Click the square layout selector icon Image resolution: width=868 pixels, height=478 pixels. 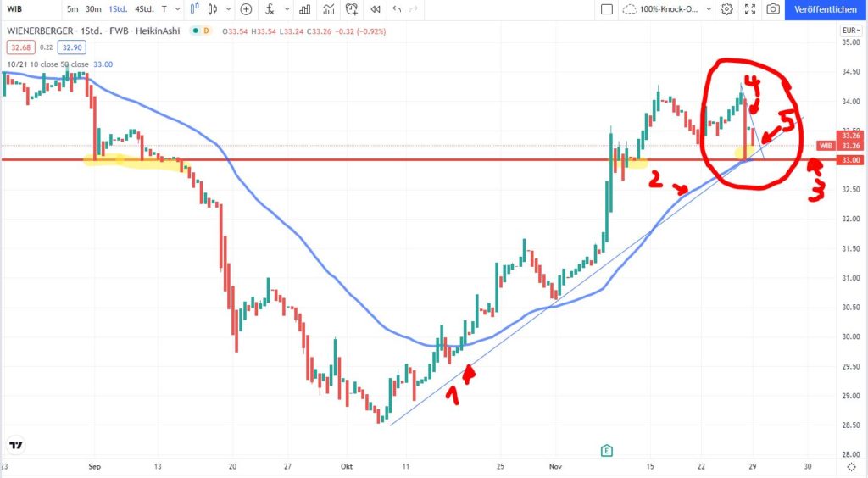pyautogui.click(x=607, y=9)
